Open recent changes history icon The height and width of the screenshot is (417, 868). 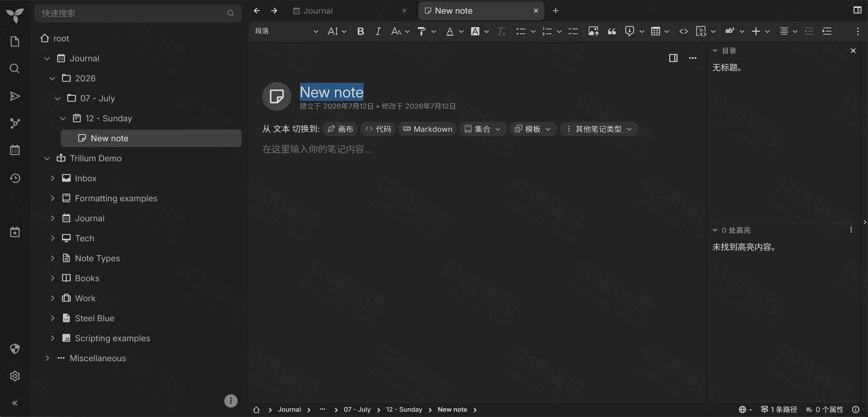15,178
